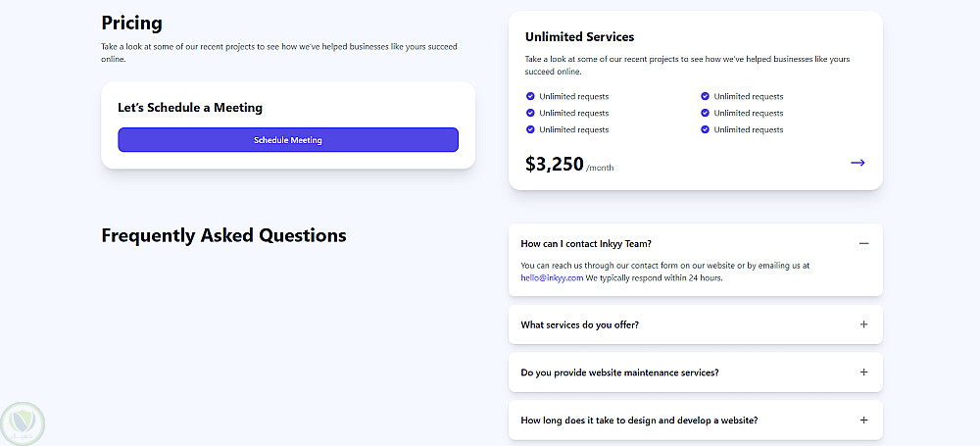980x446 pixels.
Task: Open the hello@inkyy.com email link
Action: pos(552,277)
